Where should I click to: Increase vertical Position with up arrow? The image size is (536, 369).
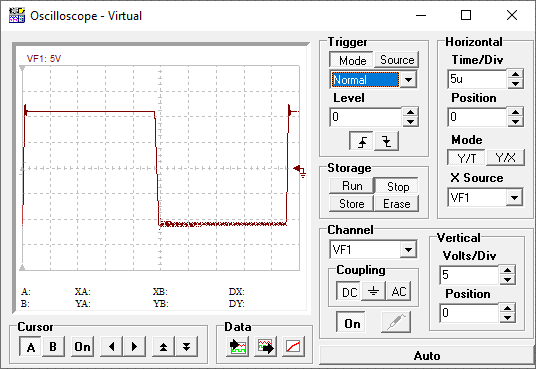point(507,308)
